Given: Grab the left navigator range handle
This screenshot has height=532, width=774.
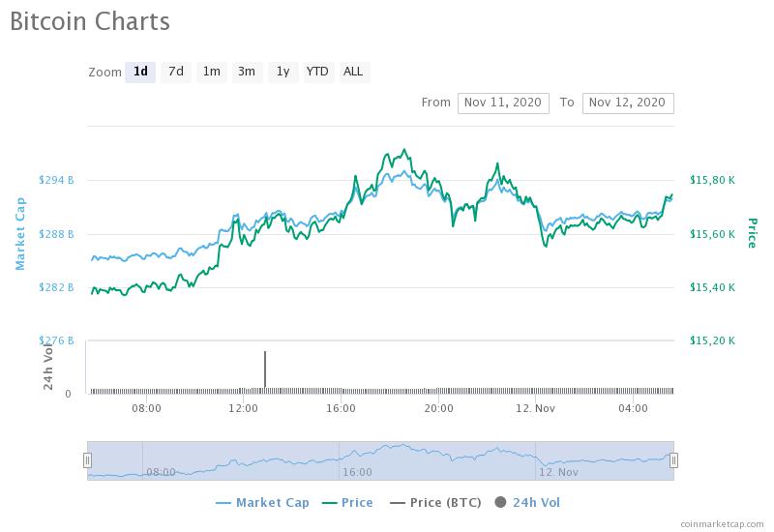Looking at the screenshot, I should point(87,460).
